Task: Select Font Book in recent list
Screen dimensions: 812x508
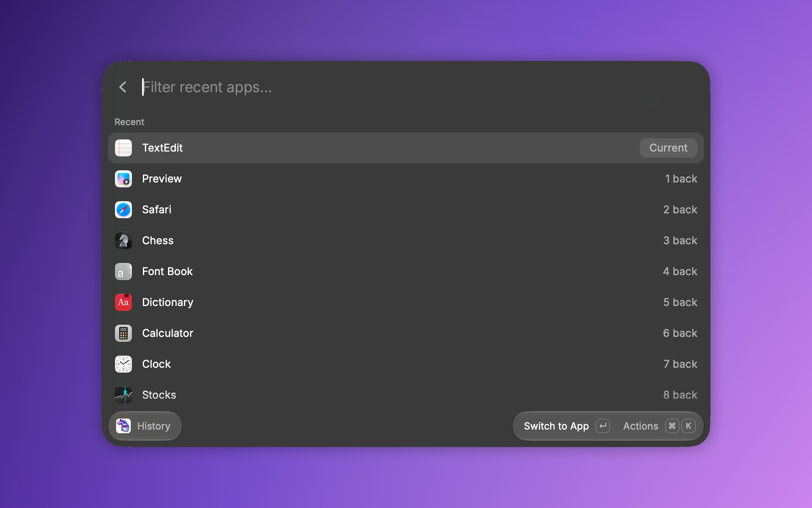Action: pos(406,271)
